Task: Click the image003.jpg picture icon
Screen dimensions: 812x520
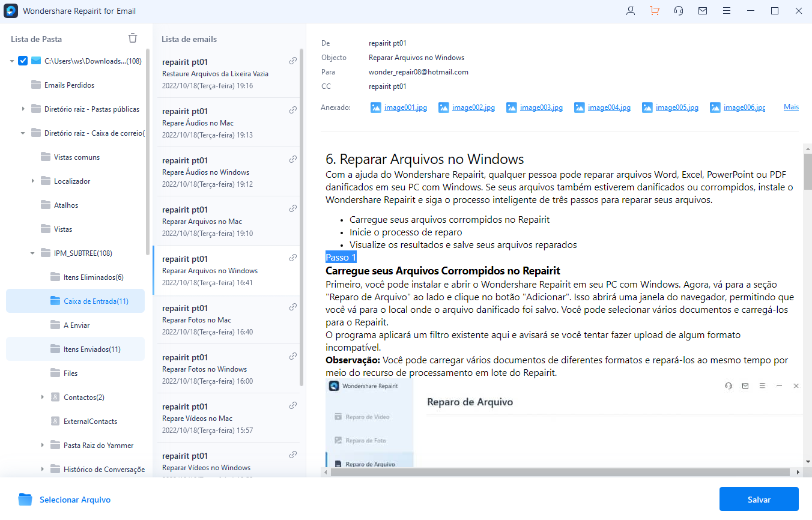Action: 512,107
